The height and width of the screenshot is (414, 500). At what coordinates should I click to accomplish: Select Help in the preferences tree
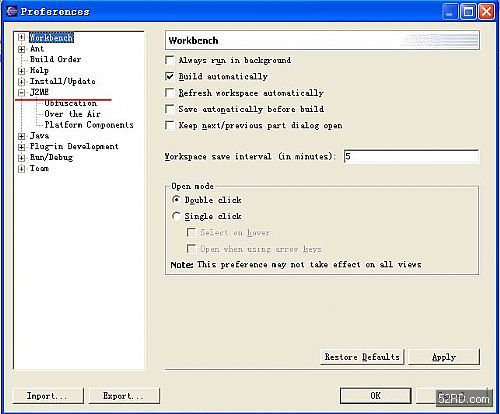click(39, 70)
